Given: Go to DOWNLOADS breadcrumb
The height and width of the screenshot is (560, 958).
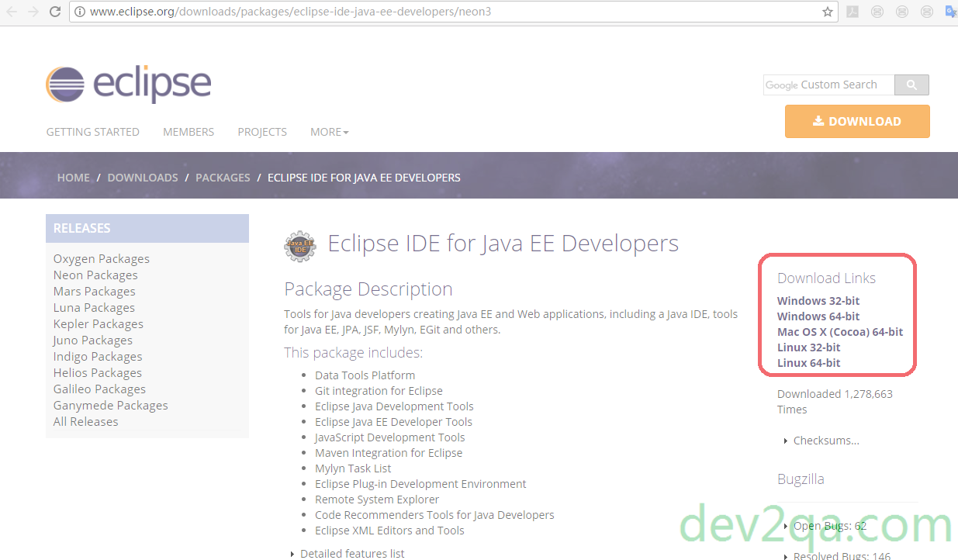Looking at the screenshot, I should coord(143,178).
